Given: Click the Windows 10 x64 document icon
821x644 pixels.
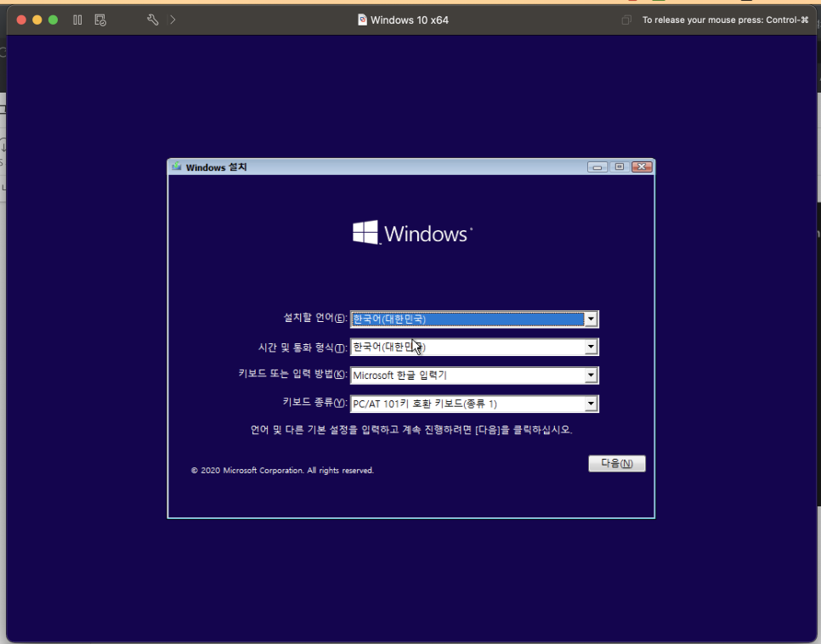Looking at the screenshot, I should [362, 20].
